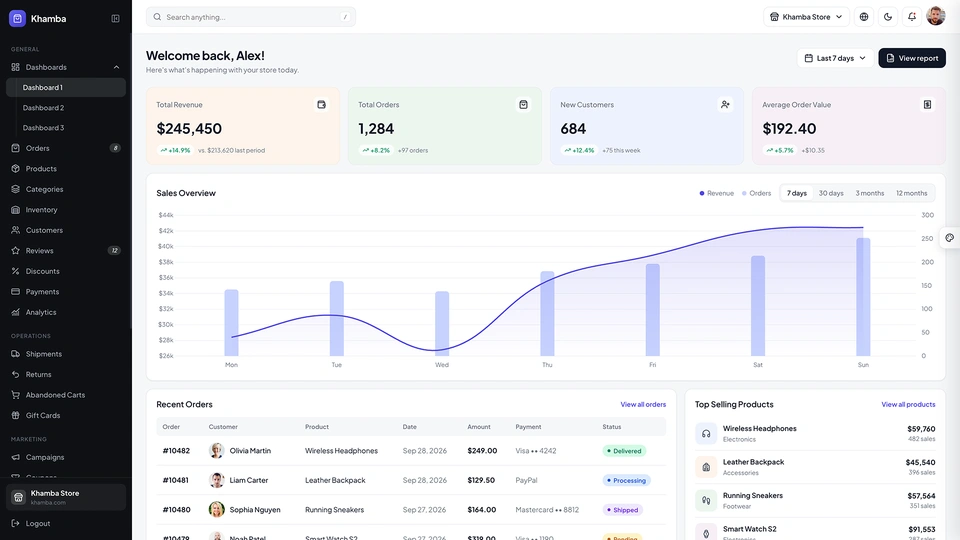Toggle the Revenue series in legend
This screenshot has height=540, width=960.
click(x=716, y=193)
